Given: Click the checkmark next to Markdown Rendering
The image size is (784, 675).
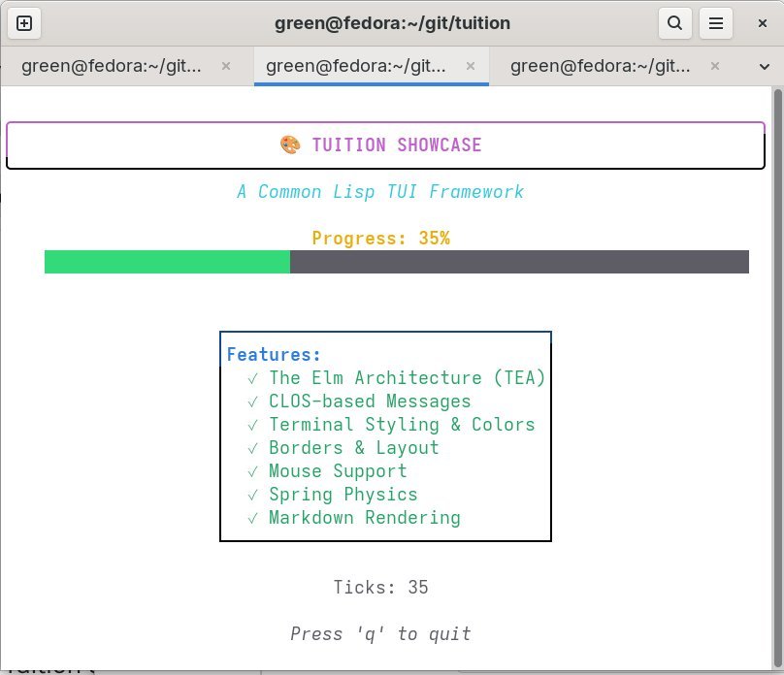Looking at the screenshot, I should click(x=252, y=518).
